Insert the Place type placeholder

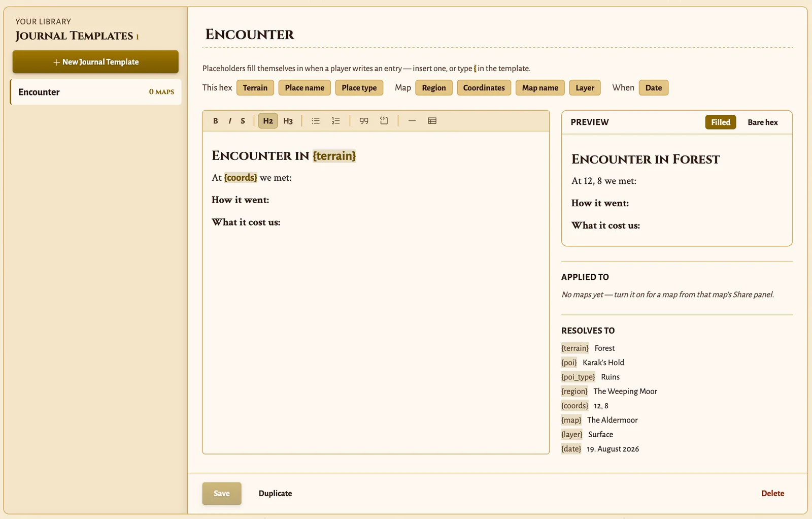point(359,88)
